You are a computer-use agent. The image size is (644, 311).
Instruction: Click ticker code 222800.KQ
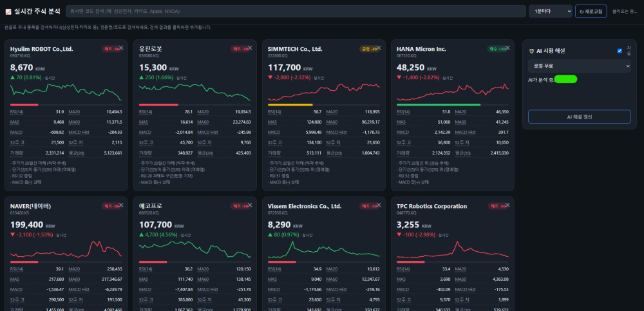click(x=276, y=55)
